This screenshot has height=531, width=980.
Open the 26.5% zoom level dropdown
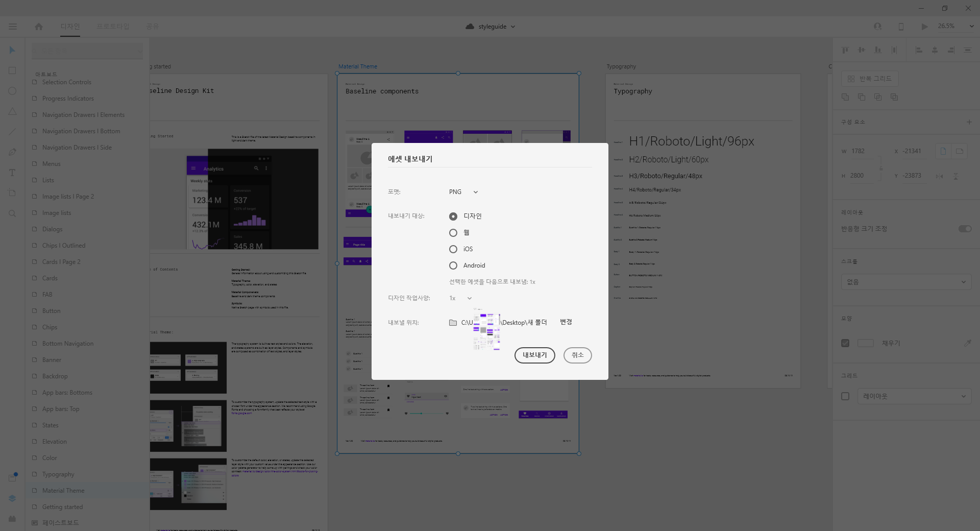[955, 26]
